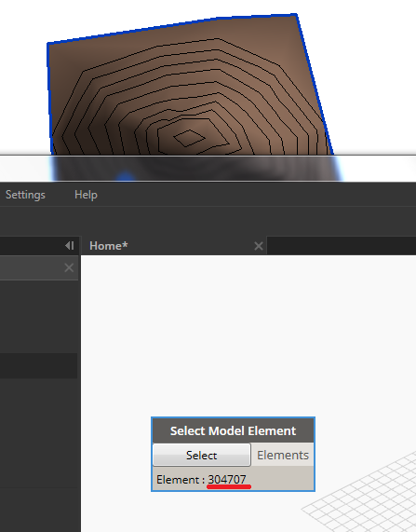Collapse the left library sidebar panel
The height and width of the screenshot is (532, 416).
pyautogui.click(x=70, y=245)
